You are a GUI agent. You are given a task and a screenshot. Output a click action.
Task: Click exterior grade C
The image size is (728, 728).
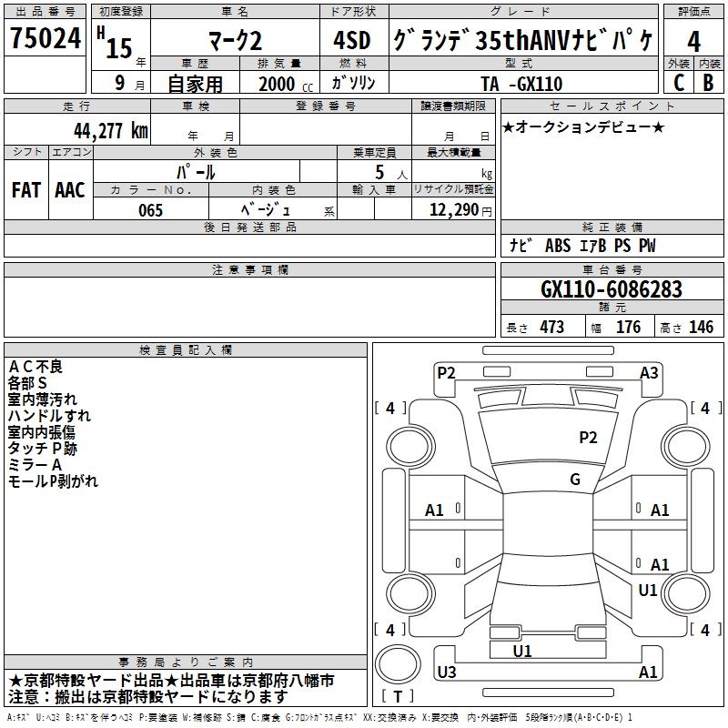pos(679,83)
